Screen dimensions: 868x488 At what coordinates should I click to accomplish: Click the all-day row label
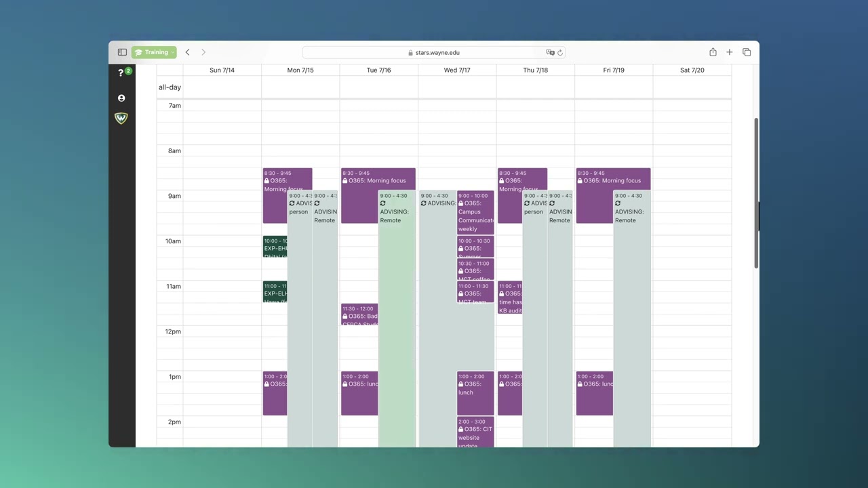click(x=170, y=87)
